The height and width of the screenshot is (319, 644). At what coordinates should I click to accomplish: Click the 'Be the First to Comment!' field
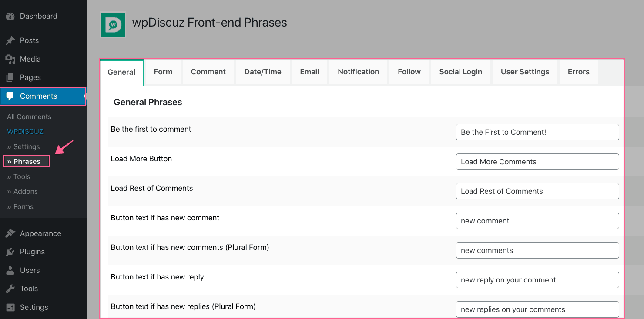coord(537,132)
